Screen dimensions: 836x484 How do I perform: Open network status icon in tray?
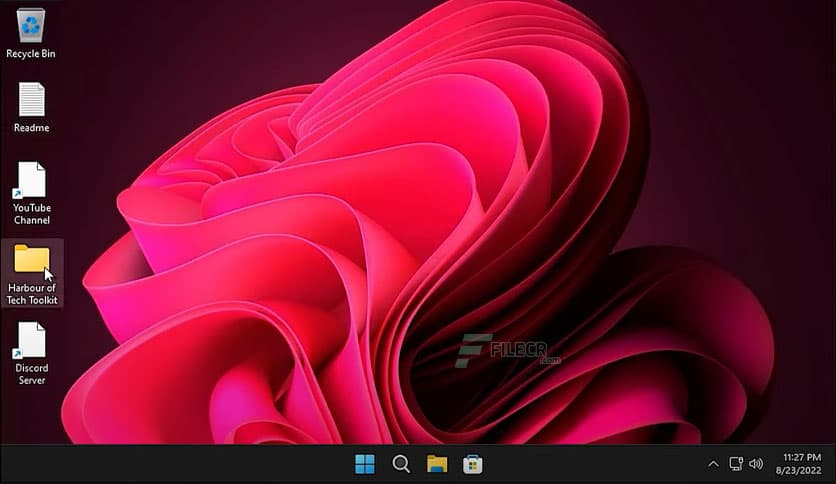pos(736,464)
